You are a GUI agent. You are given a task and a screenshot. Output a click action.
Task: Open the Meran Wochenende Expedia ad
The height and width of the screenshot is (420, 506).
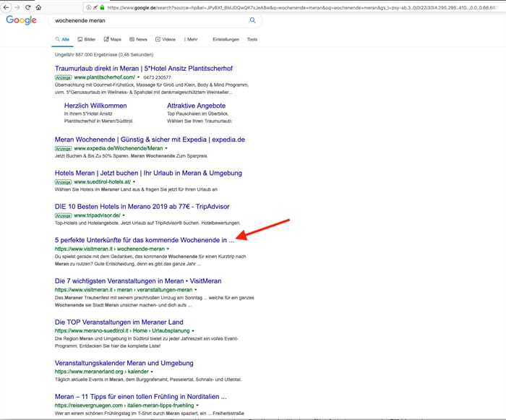point(150,140)
